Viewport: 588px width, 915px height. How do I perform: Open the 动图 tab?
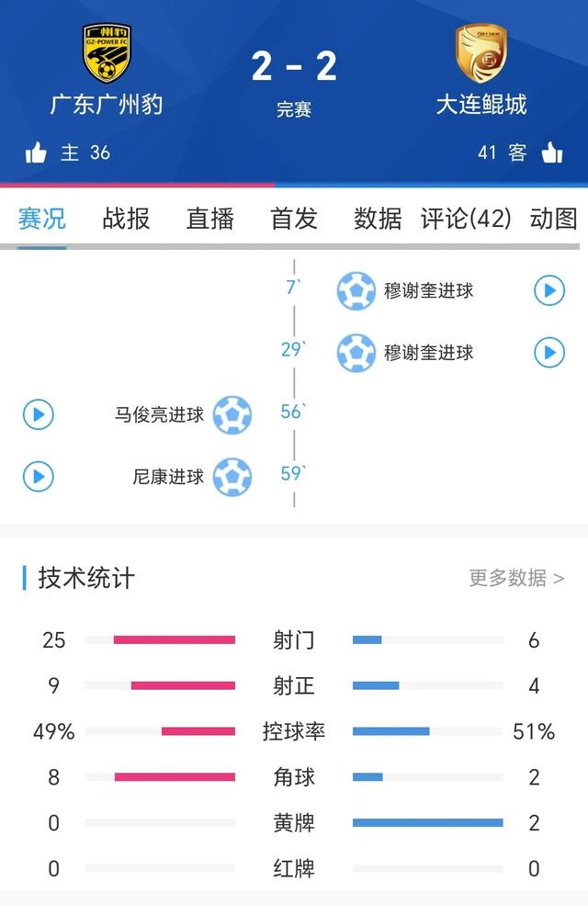coord(554,219)
